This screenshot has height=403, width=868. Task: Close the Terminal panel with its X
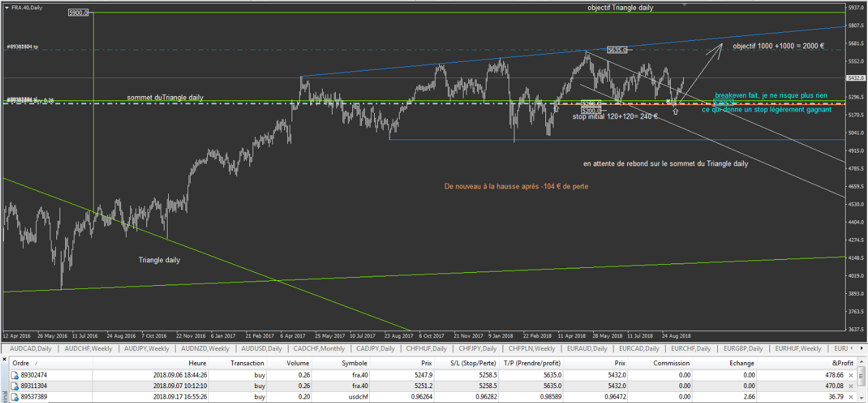pos(5,360)
